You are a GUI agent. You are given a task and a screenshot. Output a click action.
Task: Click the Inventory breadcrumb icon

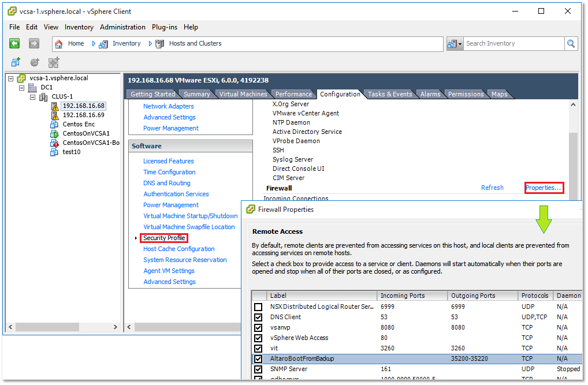(x=103, y=44)
